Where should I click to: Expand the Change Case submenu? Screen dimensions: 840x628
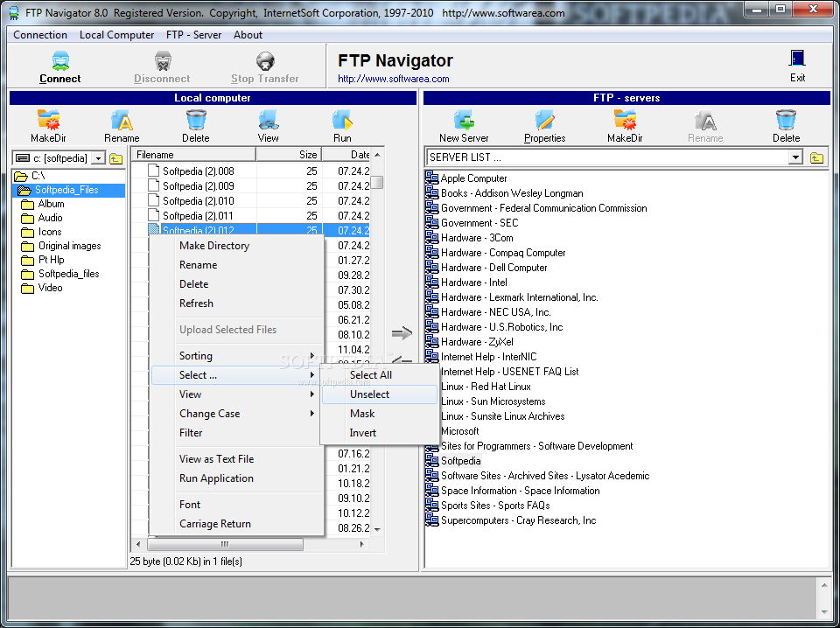(x=237, y=414)
